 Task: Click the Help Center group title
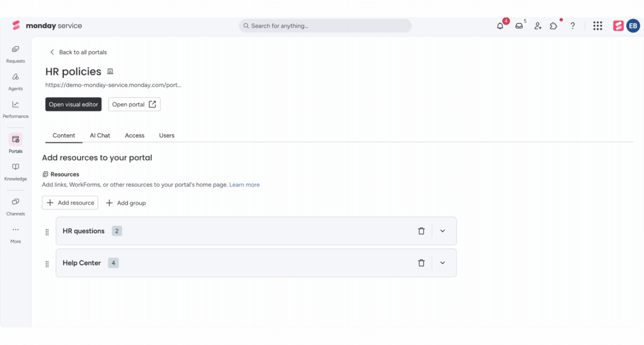pos(82,263)
